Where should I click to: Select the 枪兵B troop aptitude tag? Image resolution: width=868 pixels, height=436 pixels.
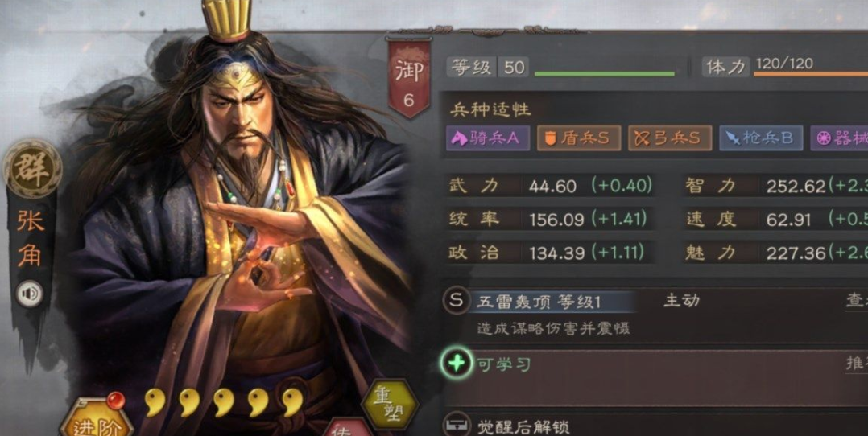[x=761, y=138]
